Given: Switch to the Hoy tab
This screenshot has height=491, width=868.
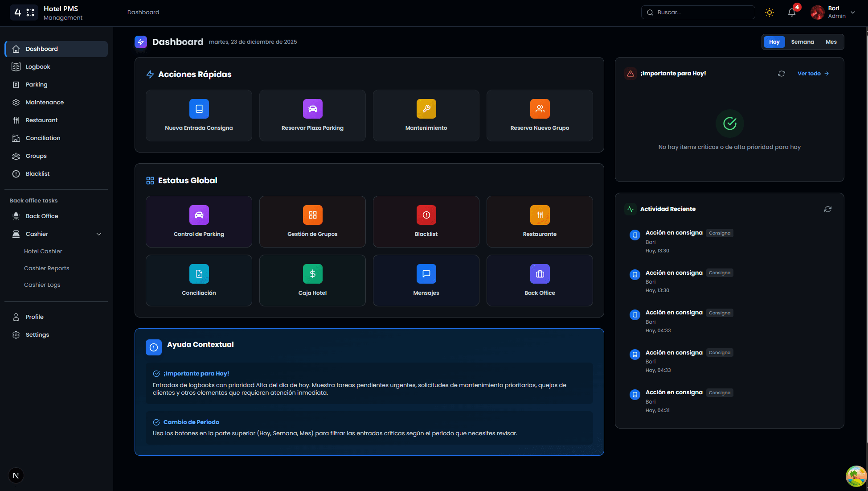Looking at the screenshot, I should pos(774,41).
